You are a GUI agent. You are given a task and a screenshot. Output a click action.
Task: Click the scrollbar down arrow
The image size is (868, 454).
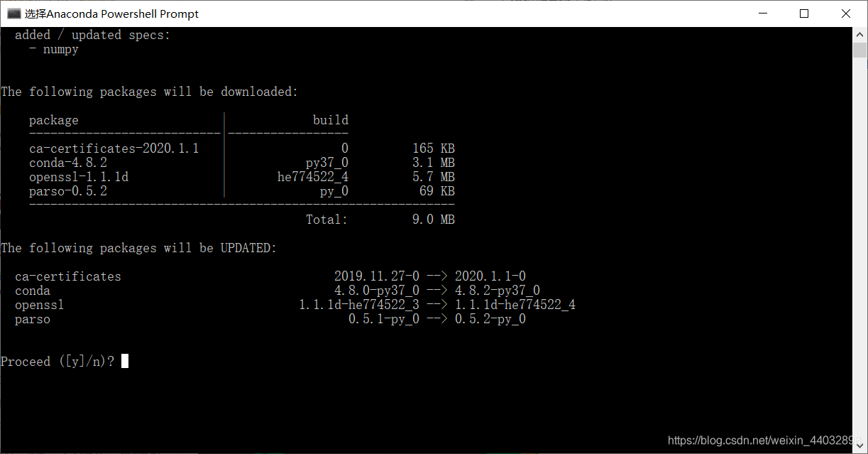pos(860,446)
